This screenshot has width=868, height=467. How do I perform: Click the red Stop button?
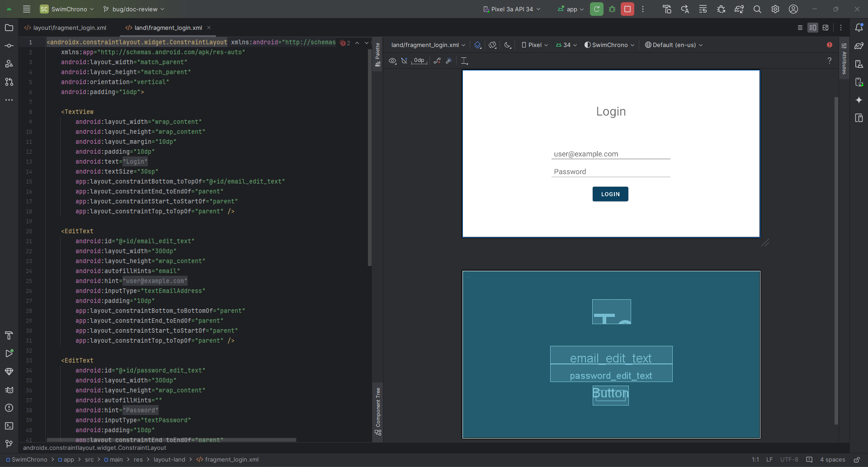(x=627, y=9)
